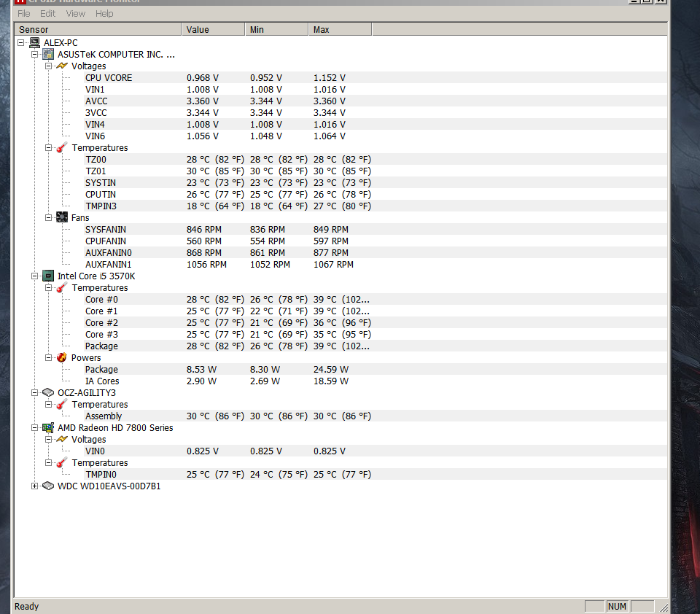The height and width of the screenshot is (614, 700).
Task: Collapse the ASUSTeK COMPUTER INC. node
Action: click(35, 55)
